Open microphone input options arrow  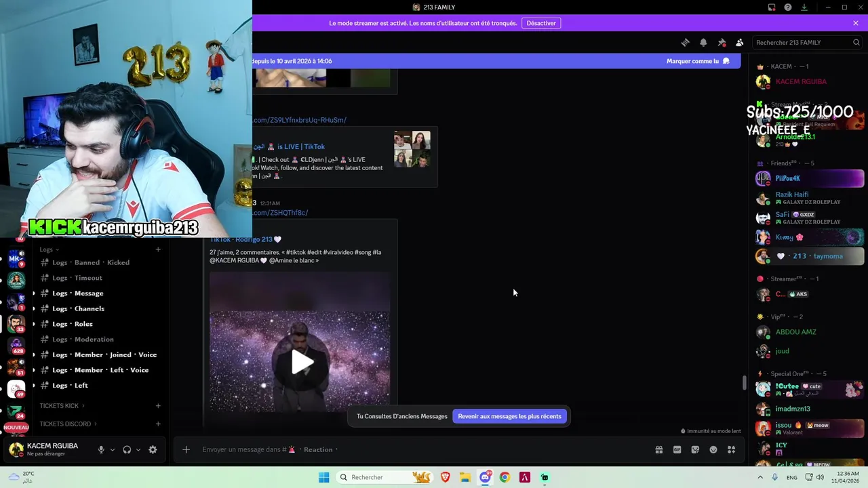[113, 449]
